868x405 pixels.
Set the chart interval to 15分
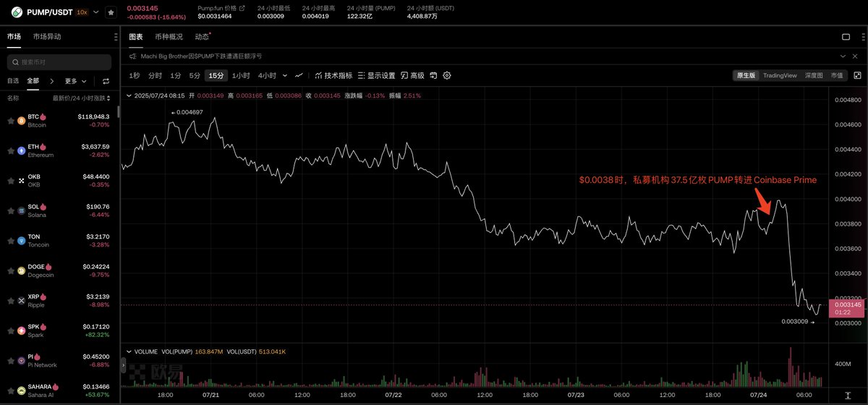tap(216, 75)
